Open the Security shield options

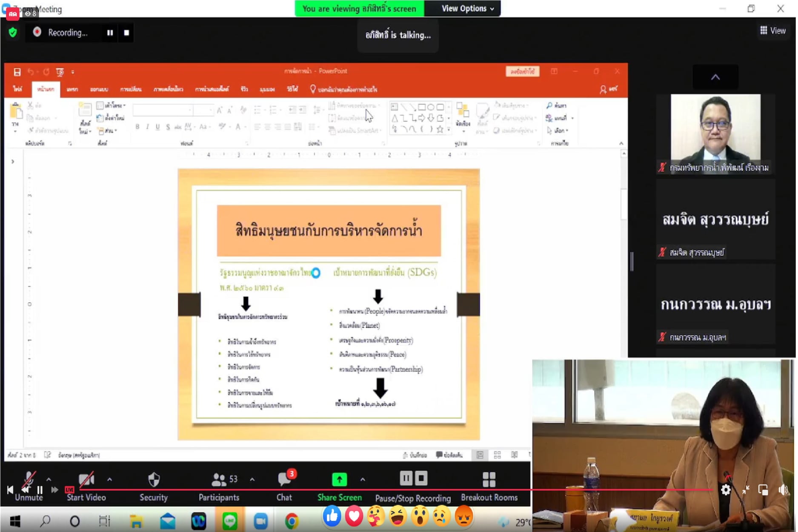click(x=154, y=480)
